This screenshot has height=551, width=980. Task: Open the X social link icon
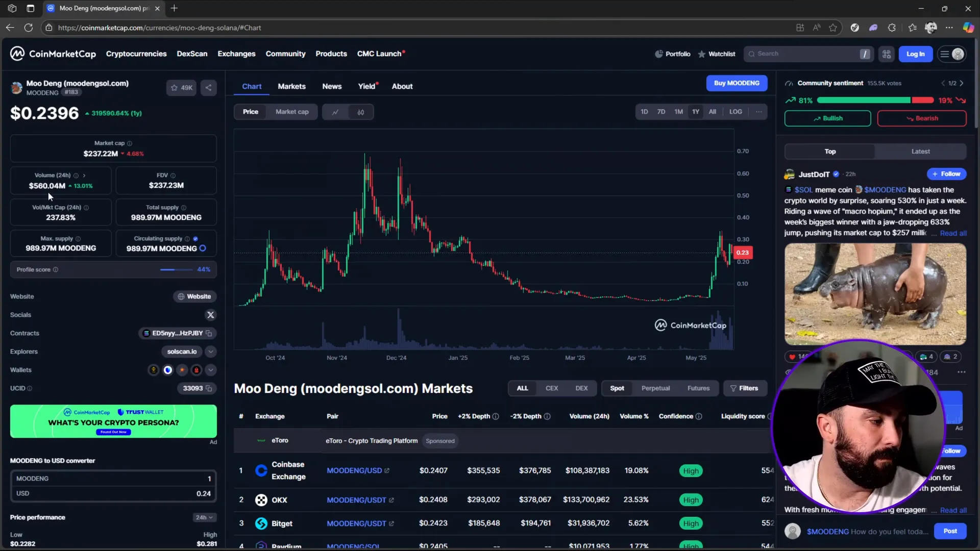pyautogui.click(x=210, y=315)
